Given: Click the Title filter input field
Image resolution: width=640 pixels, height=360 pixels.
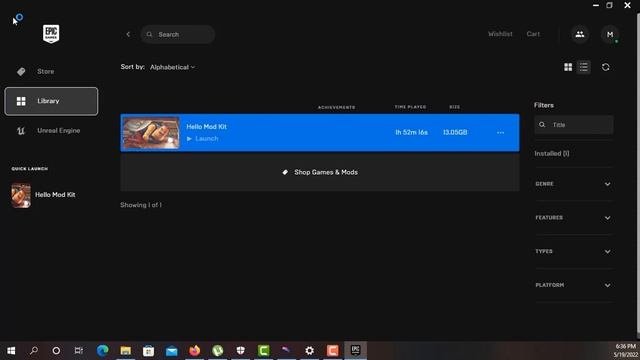Looking at the screenshot, I should pyautogui.click(x=573, y=124).
